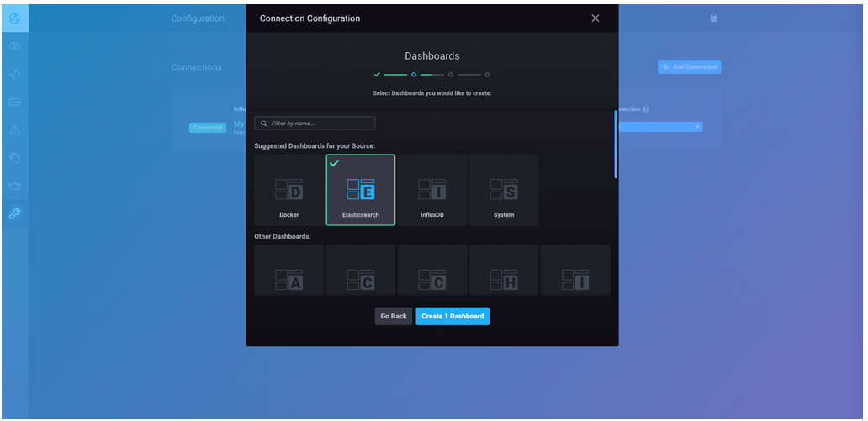Click the third step circle indicator

click(x=451, y=75)
